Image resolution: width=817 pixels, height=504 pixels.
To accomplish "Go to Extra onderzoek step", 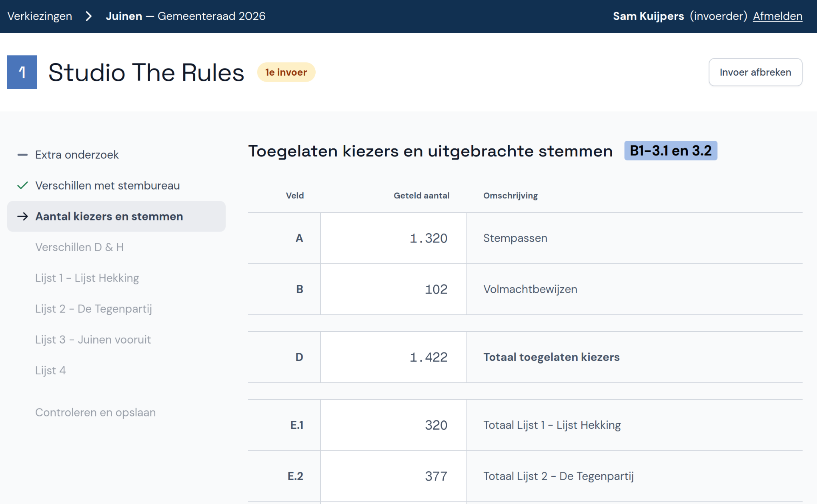I will (x=77, y=155).
